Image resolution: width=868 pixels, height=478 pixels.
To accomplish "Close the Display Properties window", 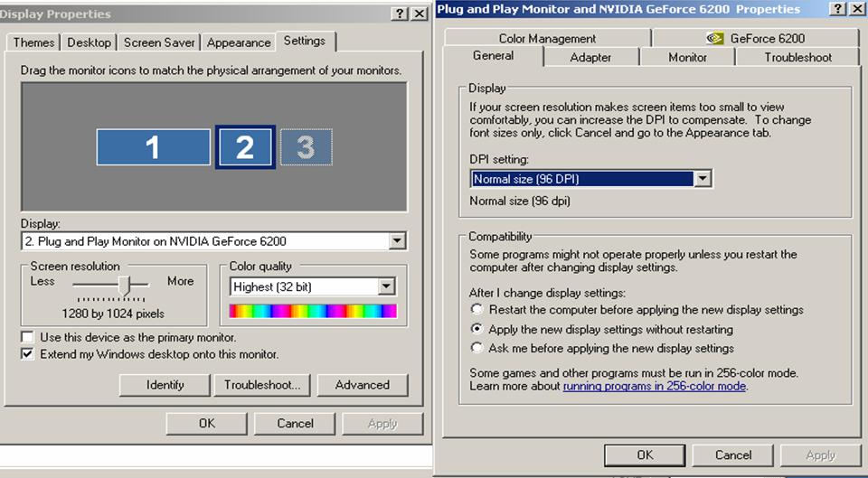I will tap(420, 14).
